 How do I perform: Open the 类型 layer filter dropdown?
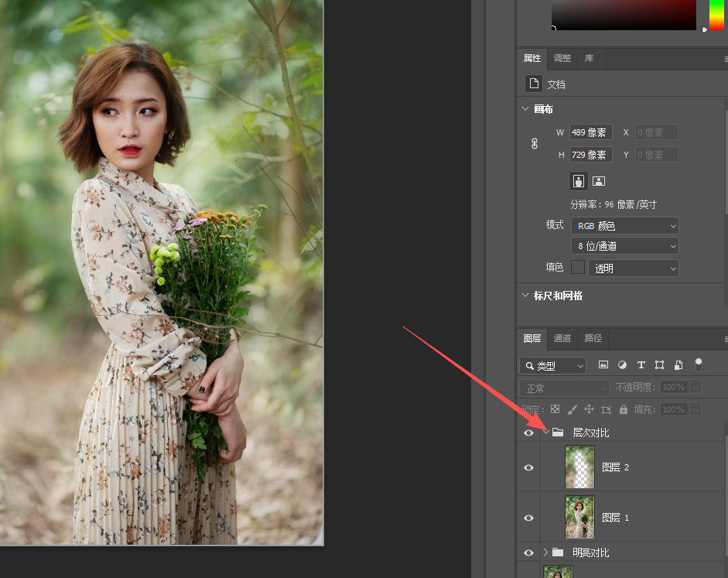pos(552,366)
